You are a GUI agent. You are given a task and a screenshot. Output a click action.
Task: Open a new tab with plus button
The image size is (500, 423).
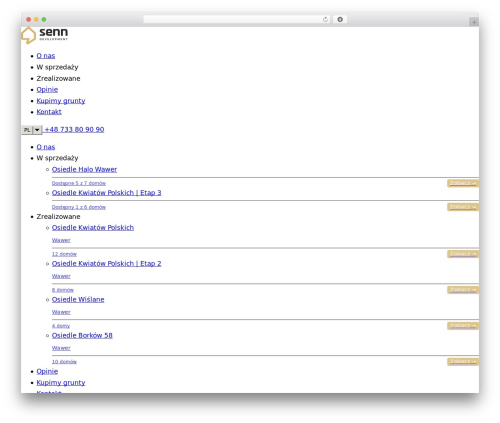tap(474, 22)
